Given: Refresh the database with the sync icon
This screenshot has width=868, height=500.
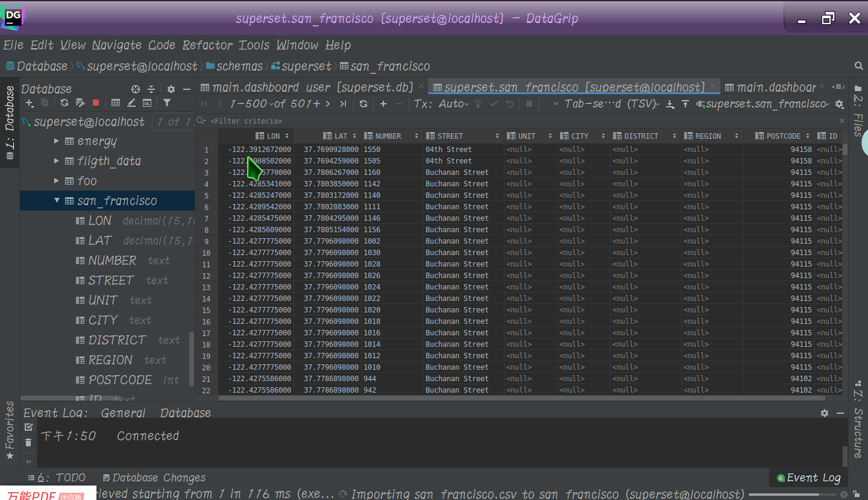Looking at the screenshot, I should 64,103.
